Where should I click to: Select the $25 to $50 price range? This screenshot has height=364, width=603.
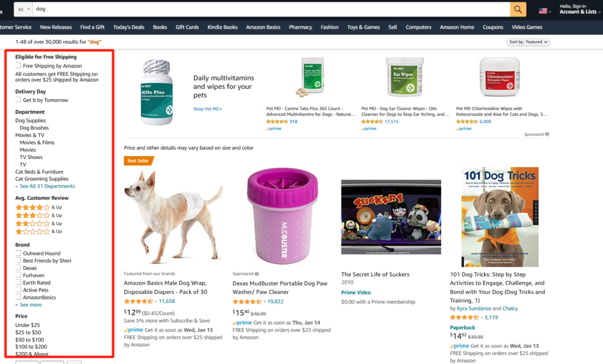tap(28, 332)
